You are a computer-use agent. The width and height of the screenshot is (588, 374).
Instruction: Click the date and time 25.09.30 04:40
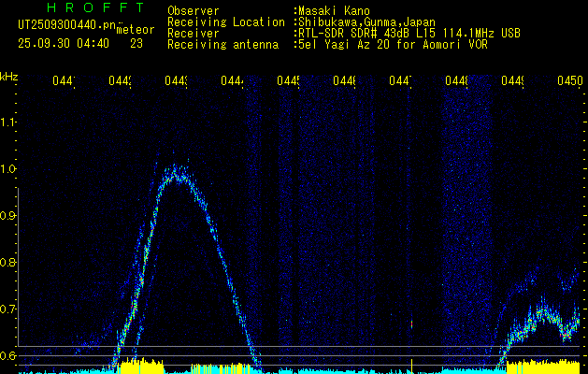click(62, 43)
